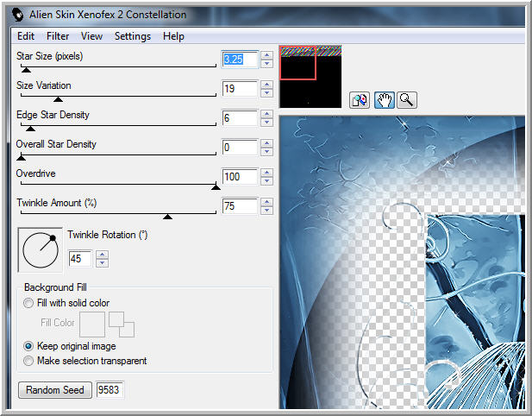Increase Overall Star Density with up arrow
Viewport: 532px width, 416px height.
pyautogui.click(x=267, y=143)
